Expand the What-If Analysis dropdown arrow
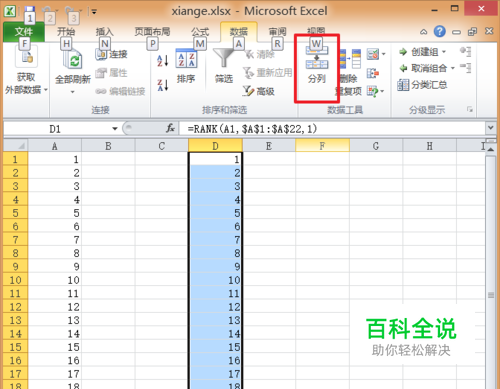The image size is (500, 389). (382, 91)
